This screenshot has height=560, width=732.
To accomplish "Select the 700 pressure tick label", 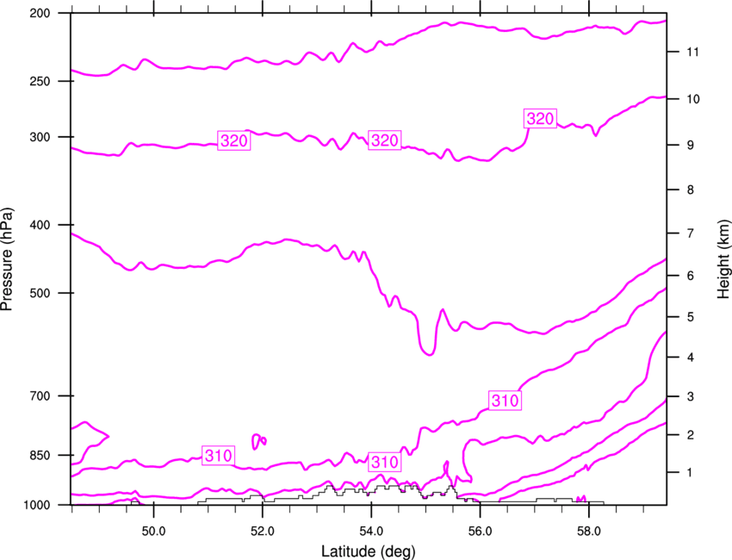I will click(x=40, y=396).
